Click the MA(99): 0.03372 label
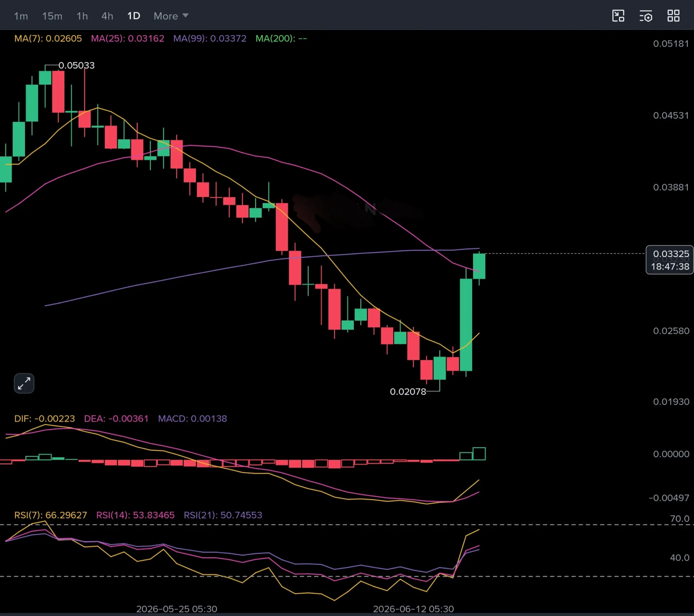 (210, 39)
